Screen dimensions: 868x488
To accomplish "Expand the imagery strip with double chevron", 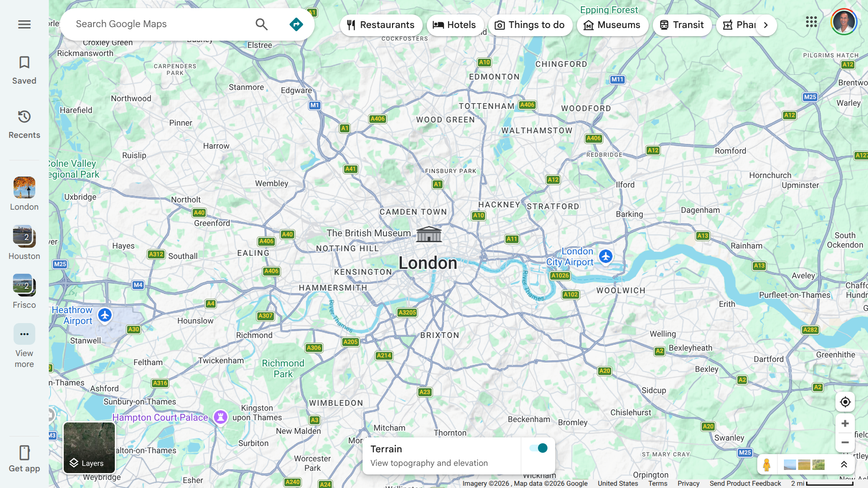I will pyautogui.click(x=844, y=465).
